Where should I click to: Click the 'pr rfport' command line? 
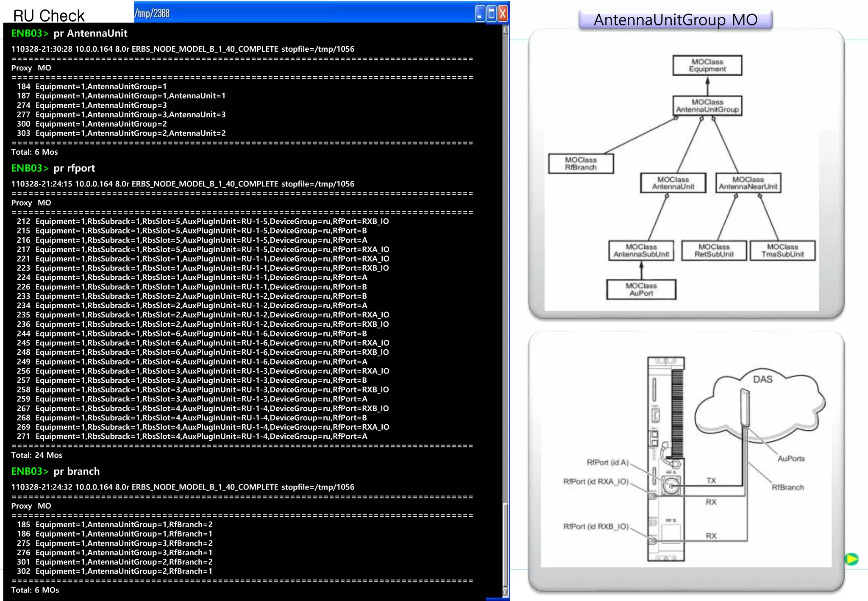tap(74, 168)
